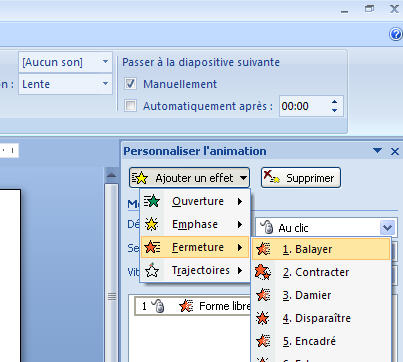
Task: Increase the Automatiquement après time stepper
Action: tap(335, 102)
